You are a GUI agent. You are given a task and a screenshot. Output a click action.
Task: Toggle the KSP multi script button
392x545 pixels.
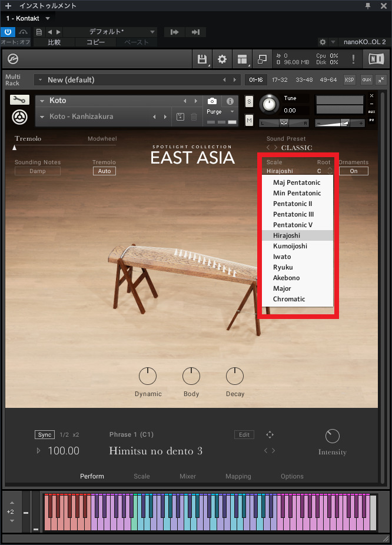(x=349, y=79)
